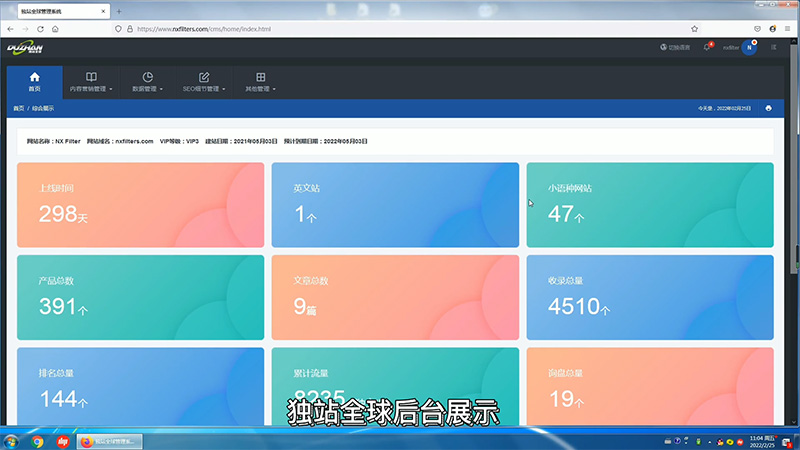Click the DUZHAN logo
This screenshot has height=450, width=800.
click(x=25, y=48)
